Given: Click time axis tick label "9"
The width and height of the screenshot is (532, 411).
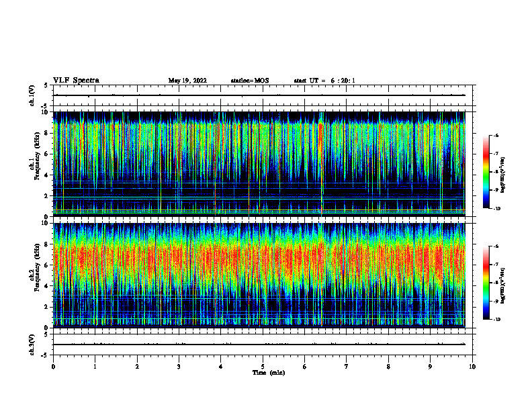Looking at the screenshot, I should (x=430, y=367).
